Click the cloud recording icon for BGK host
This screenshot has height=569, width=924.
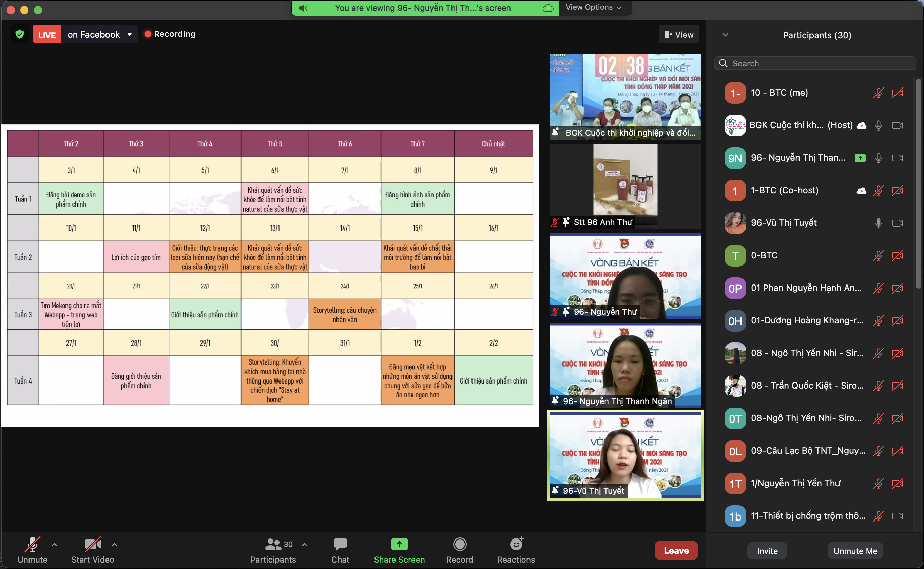click(x=862, y=125)
